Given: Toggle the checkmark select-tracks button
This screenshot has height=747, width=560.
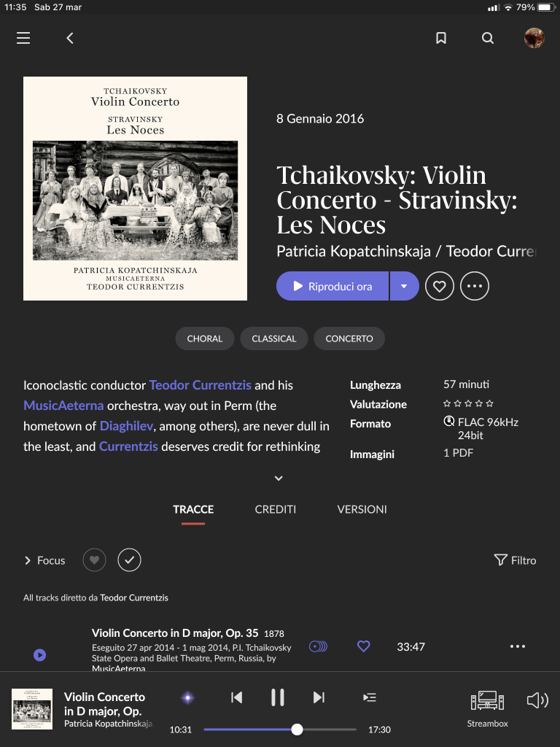Looking at the screenshot, I should coord(130,560).
